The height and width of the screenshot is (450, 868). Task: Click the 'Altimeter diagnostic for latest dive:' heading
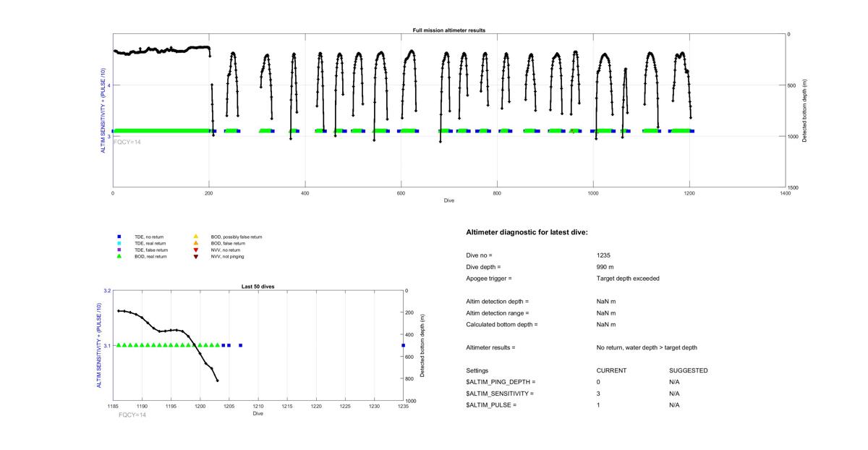[x=527, y=232]
